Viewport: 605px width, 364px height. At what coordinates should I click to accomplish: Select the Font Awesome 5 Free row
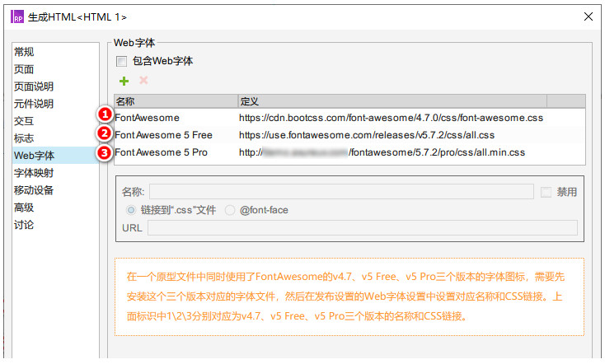pos(349,135)
